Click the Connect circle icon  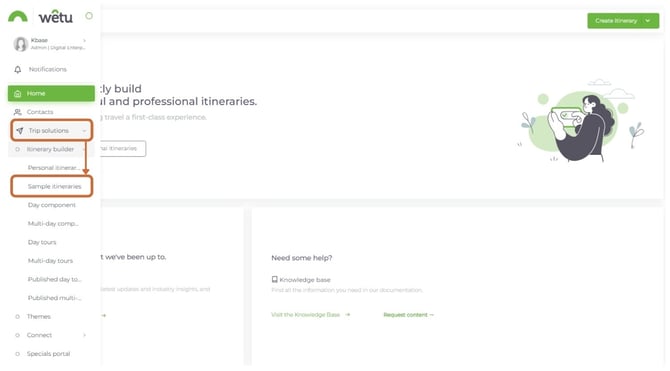[18, 335]
